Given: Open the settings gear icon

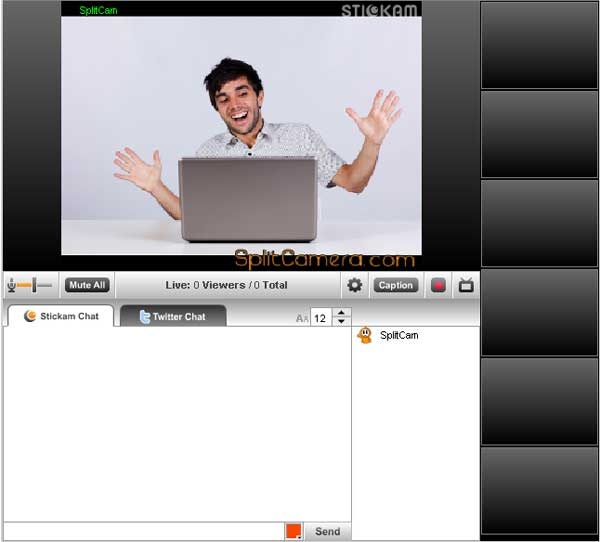Looking at the screenshot, I should coord(354,285).
